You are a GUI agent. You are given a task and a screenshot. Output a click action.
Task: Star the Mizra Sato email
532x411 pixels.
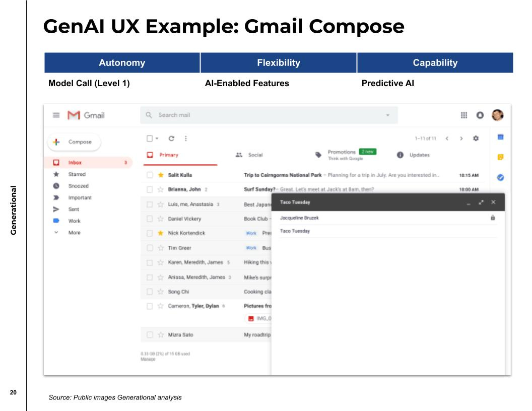pos(161,335)
